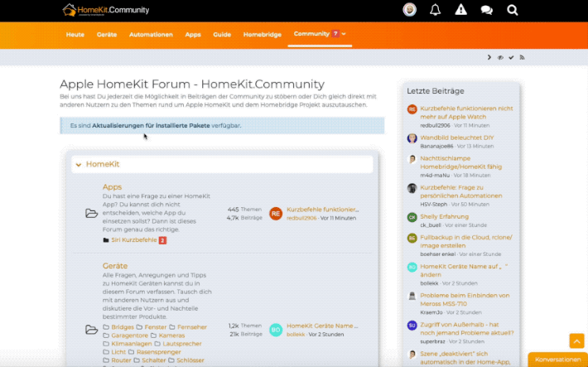The width and height of the screenshot is (588, 367).
Task: Open the notifications bell
Action: pos(435,10)
